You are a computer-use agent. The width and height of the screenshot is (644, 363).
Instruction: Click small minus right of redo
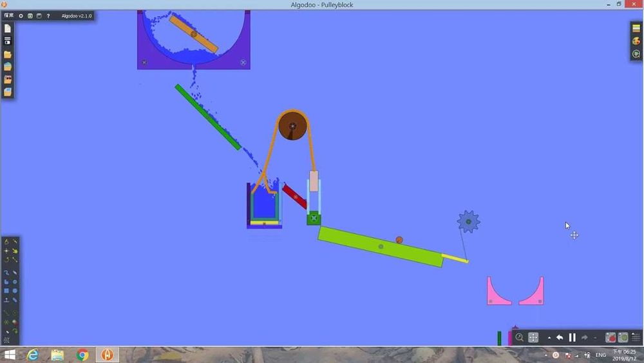pyautogui.click(x=595, y=338)
